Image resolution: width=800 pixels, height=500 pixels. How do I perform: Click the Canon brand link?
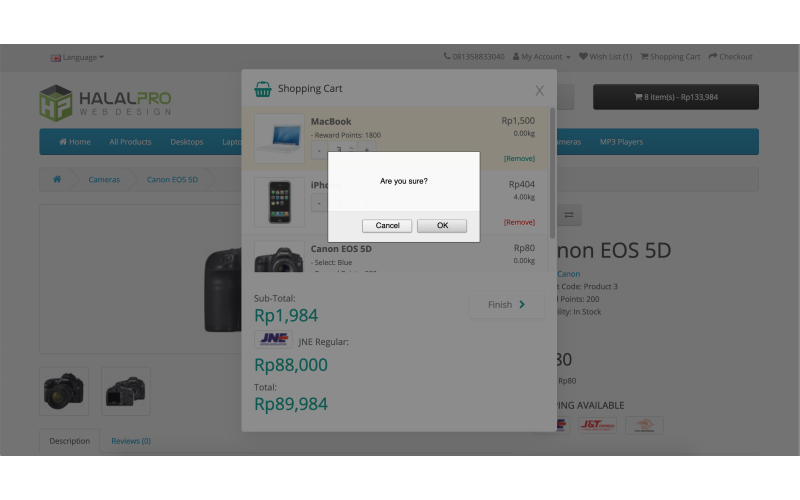[x=568, y=274]
